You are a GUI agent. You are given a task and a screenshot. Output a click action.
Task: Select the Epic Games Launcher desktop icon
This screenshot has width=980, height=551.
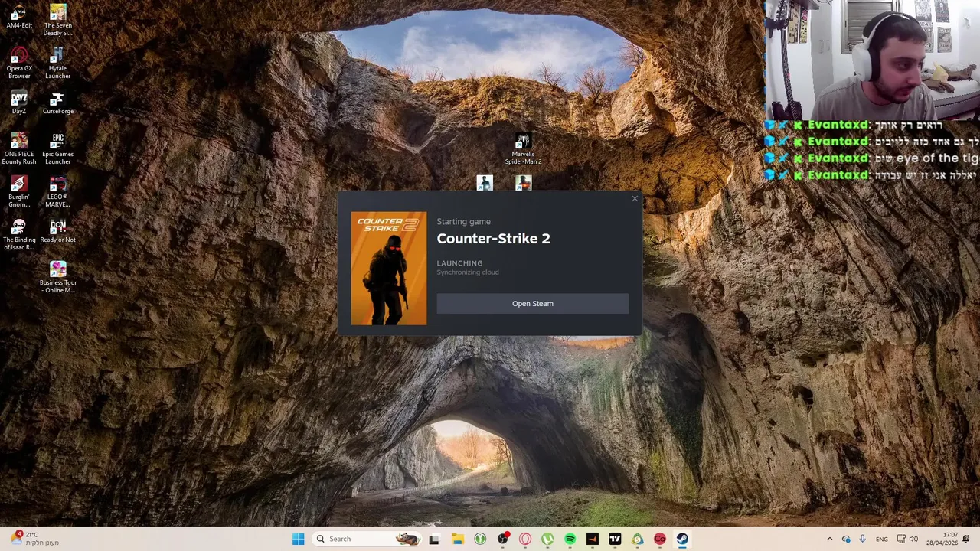pyautogui.click(x=57, y=148)
